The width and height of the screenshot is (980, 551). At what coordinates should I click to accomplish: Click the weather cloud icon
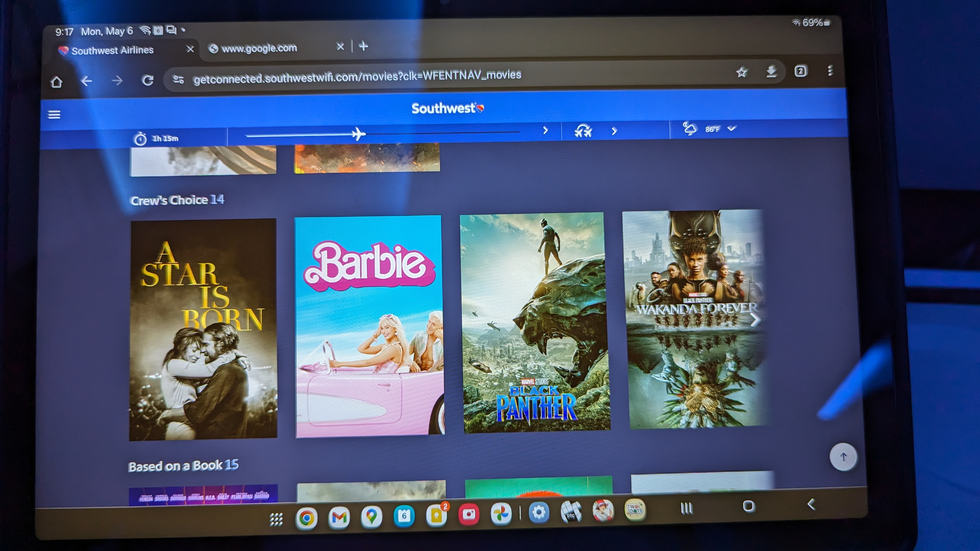689,129
